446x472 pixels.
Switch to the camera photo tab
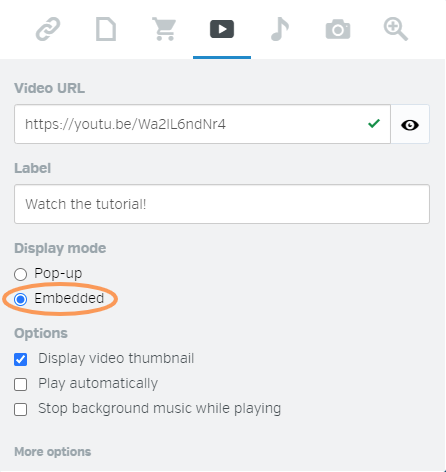point(338,29)
